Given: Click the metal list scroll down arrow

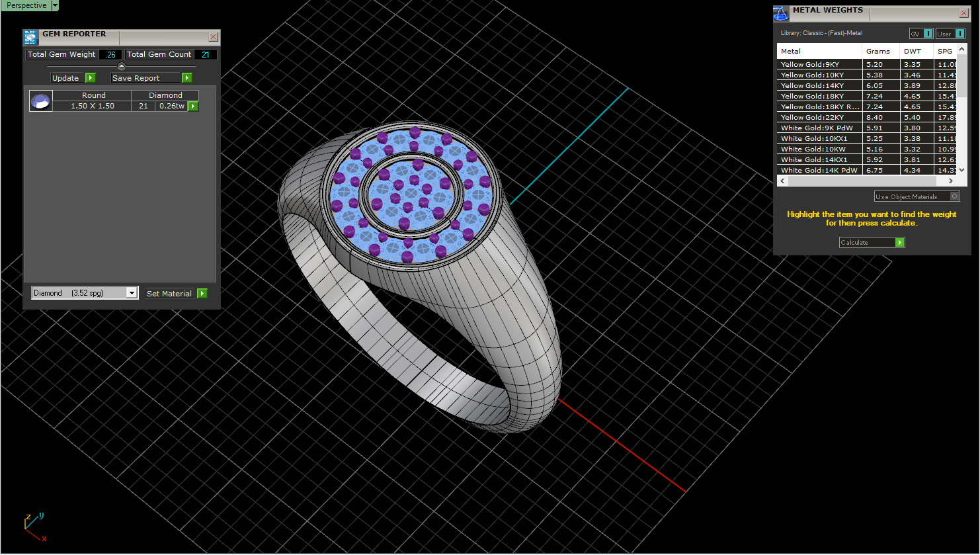Looking at the screenshot, I should [962, 170].
